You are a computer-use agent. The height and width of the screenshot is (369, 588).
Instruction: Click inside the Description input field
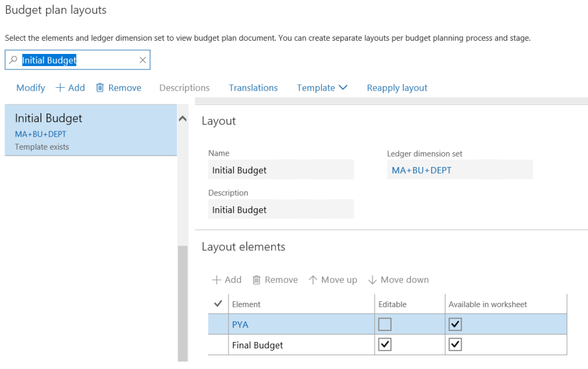point(281,209)
